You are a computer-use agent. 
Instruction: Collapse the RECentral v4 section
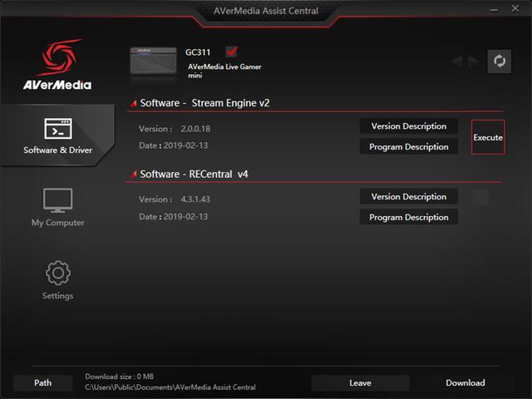tap(133, 174)
